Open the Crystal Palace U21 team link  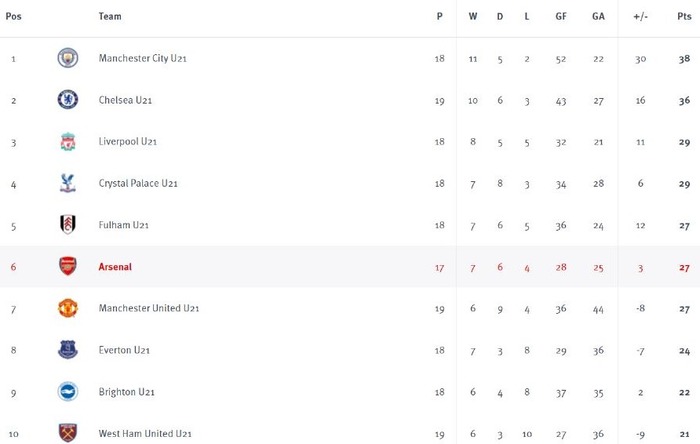(x=138, y=183)
